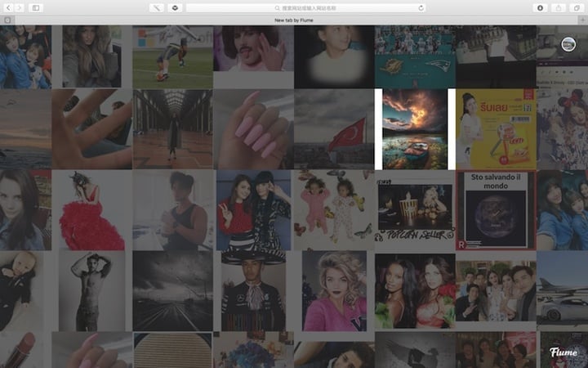This screenshot has height=368, width=588.
Task: Open the pink nails hand photo
Action: (253, 129)
